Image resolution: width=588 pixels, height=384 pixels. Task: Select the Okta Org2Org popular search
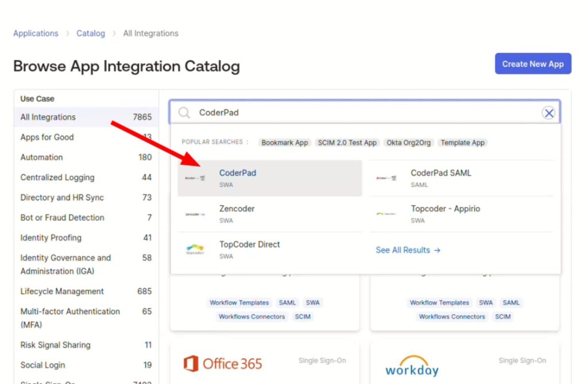coord(409,143)
